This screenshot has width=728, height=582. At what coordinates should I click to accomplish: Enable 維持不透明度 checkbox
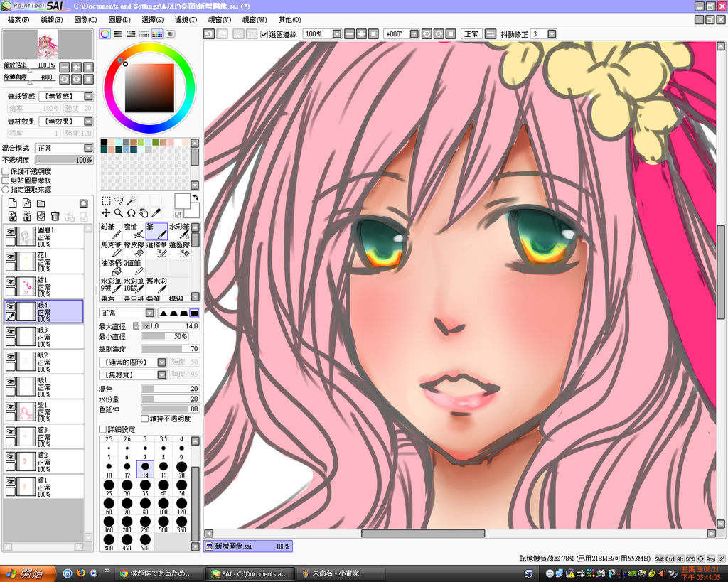(x=145, y=419)
